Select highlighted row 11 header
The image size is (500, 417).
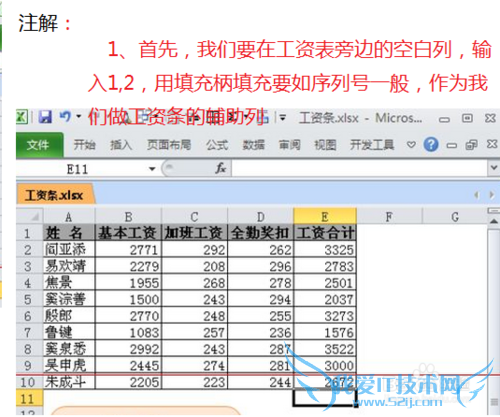tap(29, 398)
